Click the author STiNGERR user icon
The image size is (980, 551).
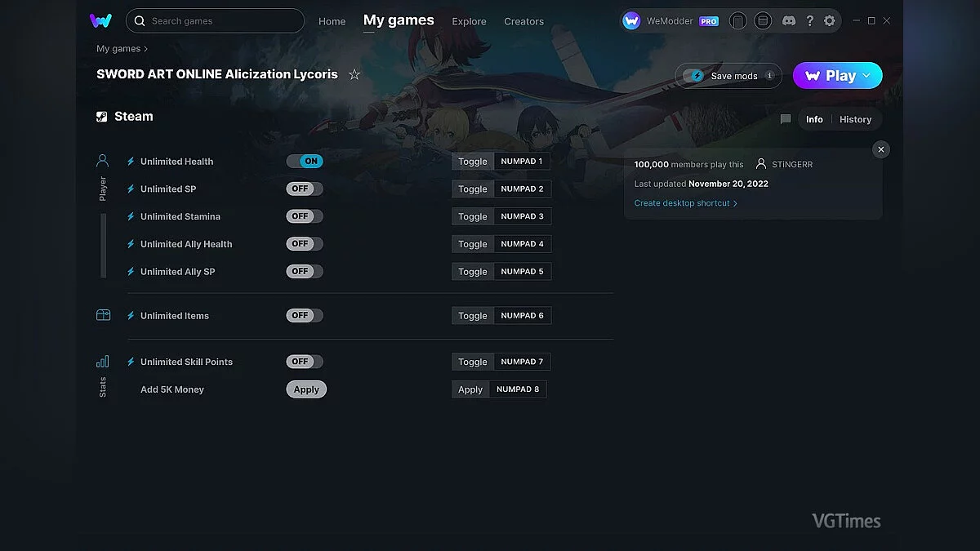[761, 164]
